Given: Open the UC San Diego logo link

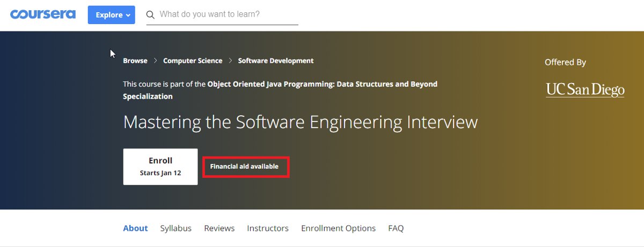Looking at the screenshot, I should [585, 89].
